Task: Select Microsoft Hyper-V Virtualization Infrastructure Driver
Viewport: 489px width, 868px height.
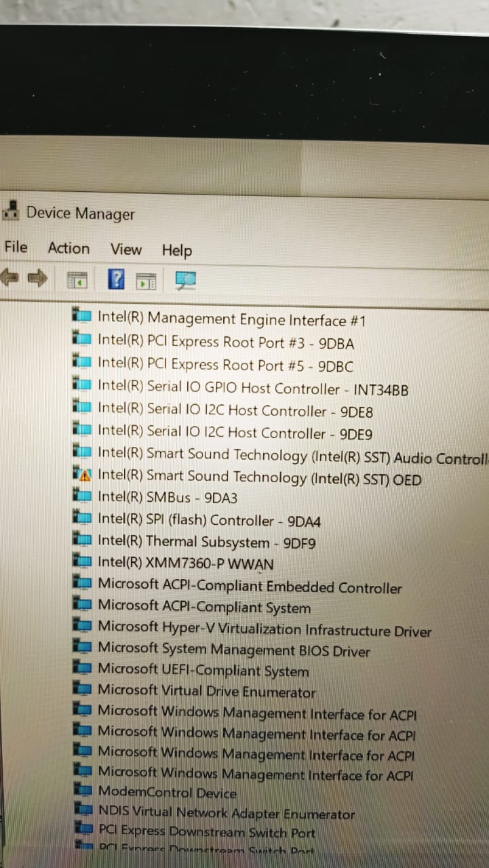Action: 265,629
